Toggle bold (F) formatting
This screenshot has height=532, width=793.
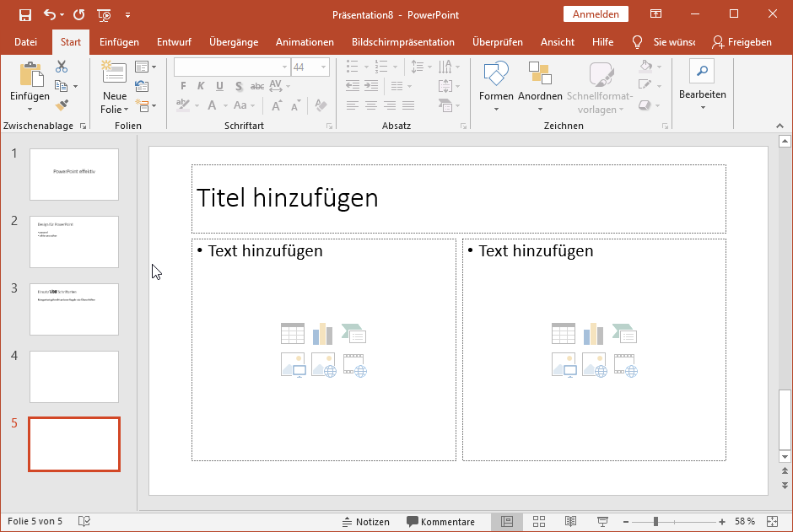point(183,86)
